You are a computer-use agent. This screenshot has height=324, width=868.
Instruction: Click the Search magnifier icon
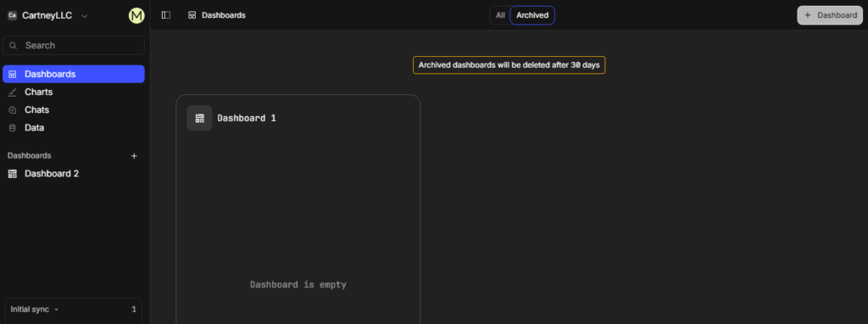click(14, 46)
